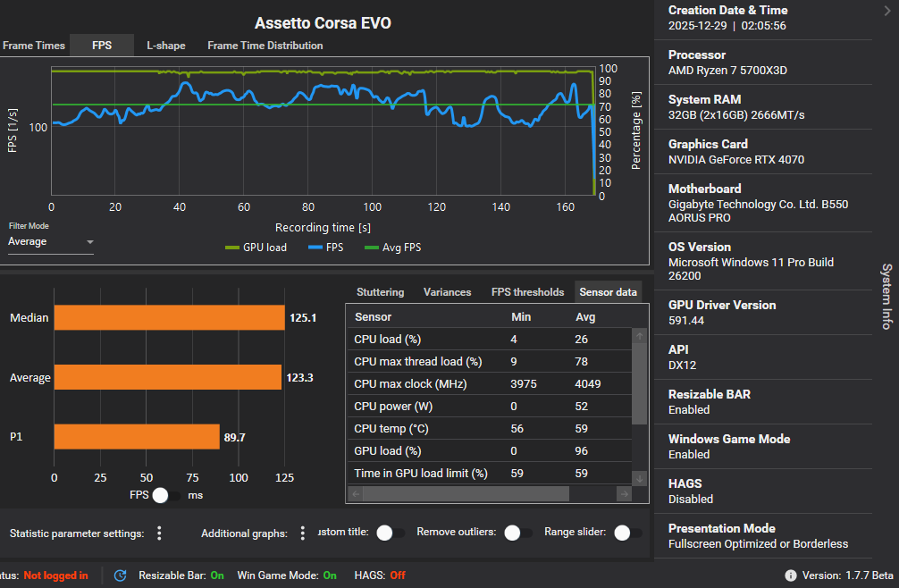Collapse System Info panel chevron

(x=887, y=11)
